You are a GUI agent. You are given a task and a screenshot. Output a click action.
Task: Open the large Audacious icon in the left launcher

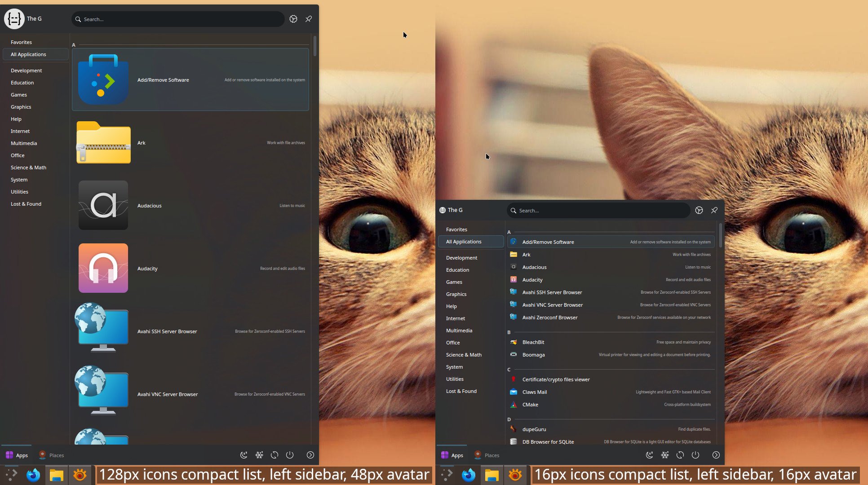click(103, 206)
